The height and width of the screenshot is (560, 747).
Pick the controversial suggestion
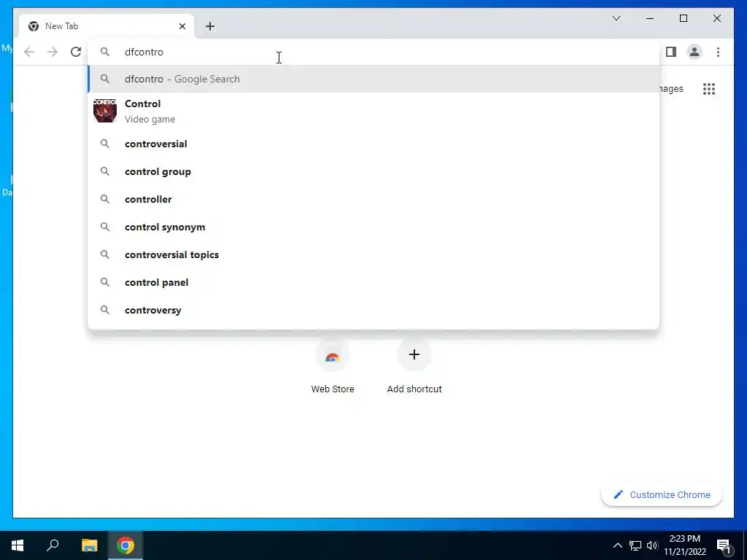click(x=373, y=144)
